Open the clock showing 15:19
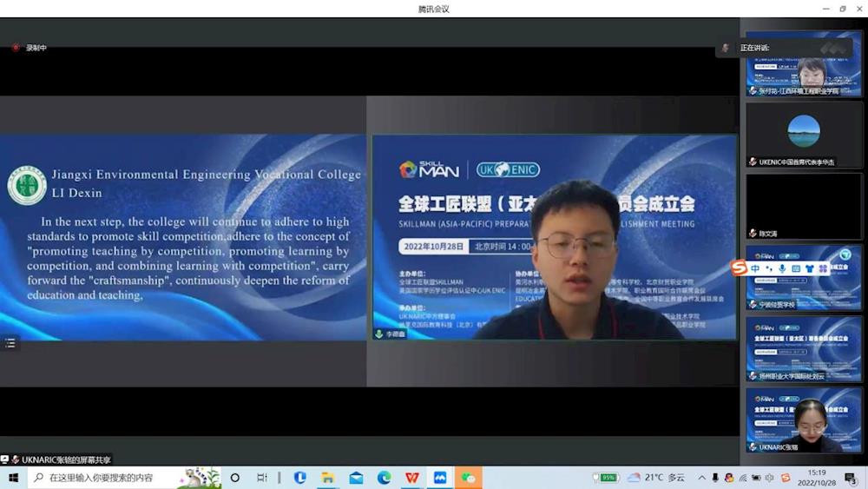The width and height of the screenshot is (868, 489). (817, 478)
